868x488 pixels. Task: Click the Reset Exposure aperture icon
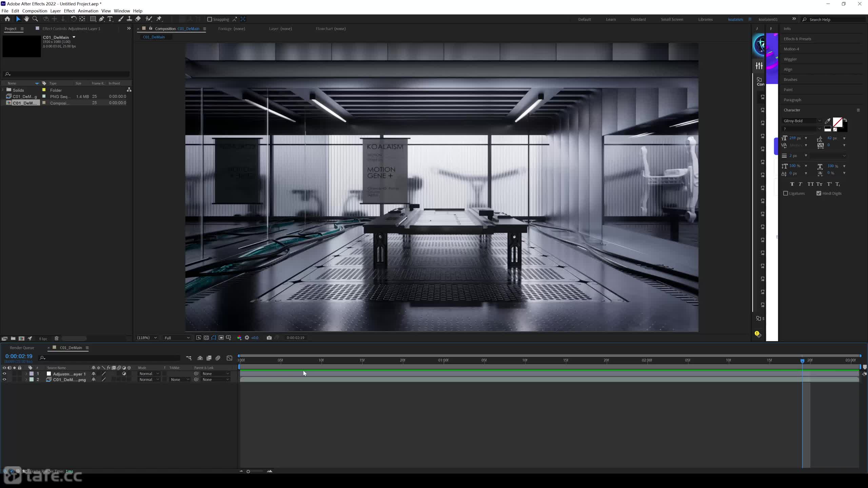247,338
